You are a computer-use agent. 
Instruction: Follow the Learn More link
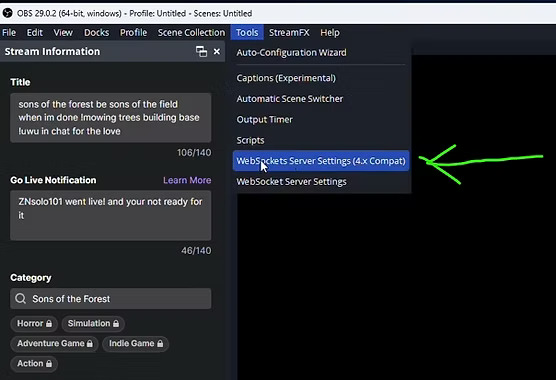[x=187, y=180]
